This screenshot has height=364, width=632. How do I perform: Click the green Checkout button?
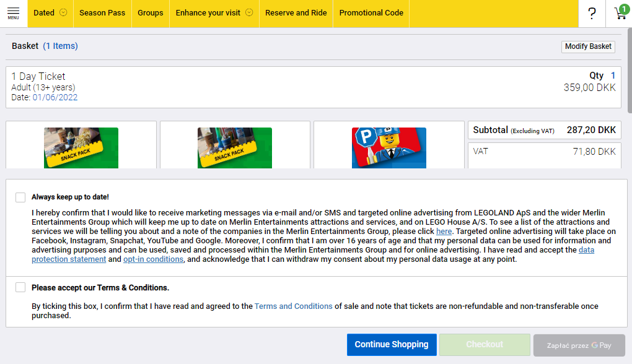(485, 345)
